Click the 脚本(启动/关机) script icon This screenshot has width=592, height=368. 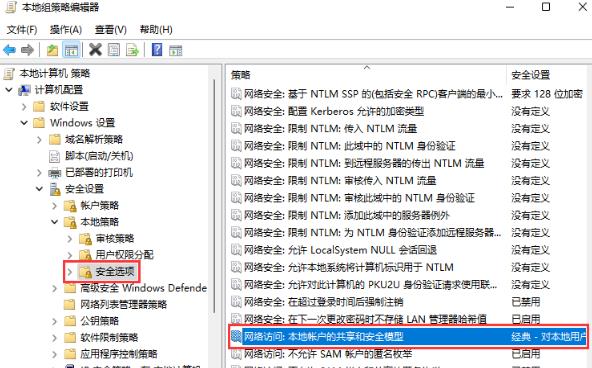tap(55, 156)
